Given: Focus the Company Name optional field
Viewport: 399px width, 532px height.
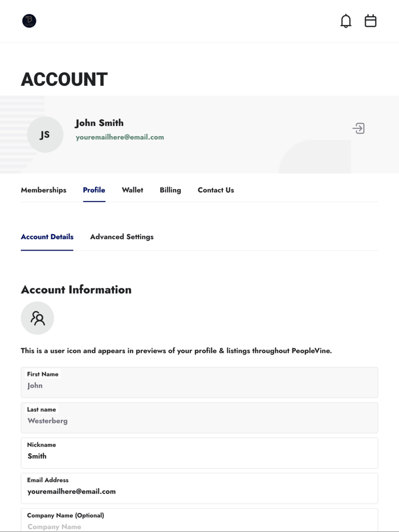Looking at the screenshot, I should click(x=199, y=525).
